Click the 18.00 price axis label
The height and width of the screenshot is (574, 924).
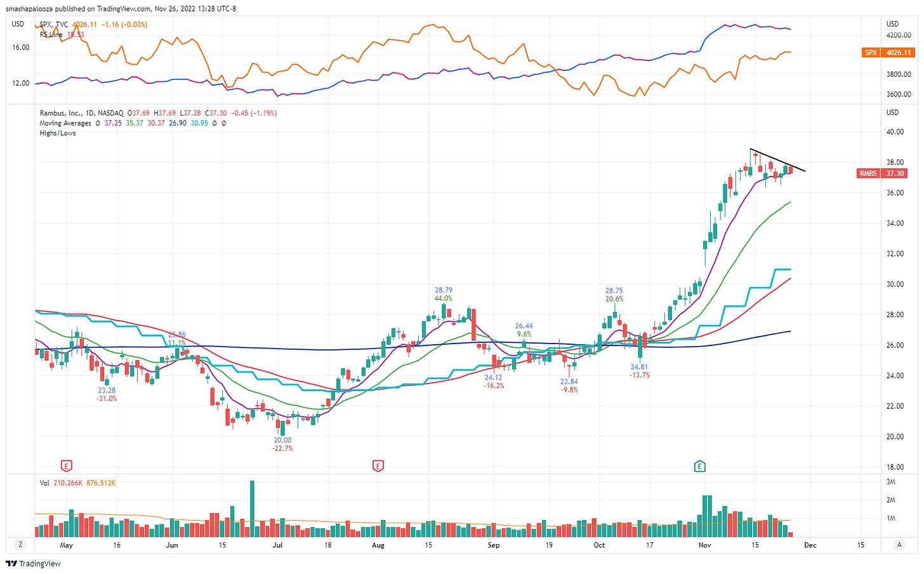tap(895, 467)
